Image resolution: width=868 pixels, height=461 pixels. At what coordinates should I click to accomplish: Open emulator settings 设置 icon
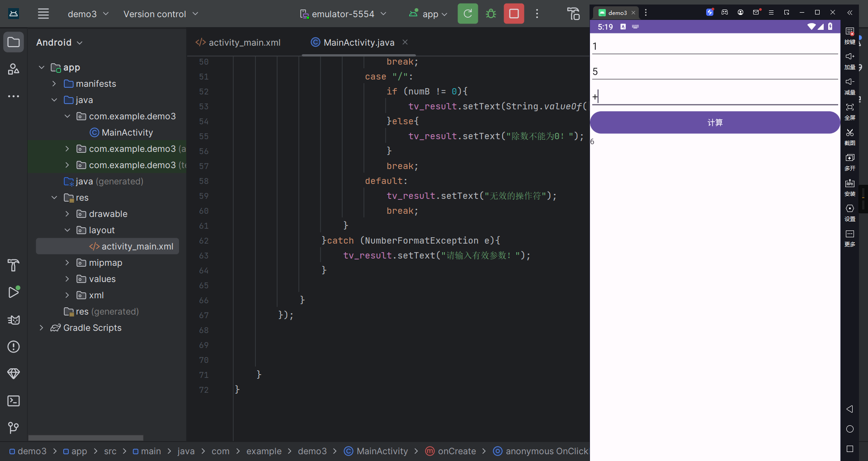[x=850, y=213]
